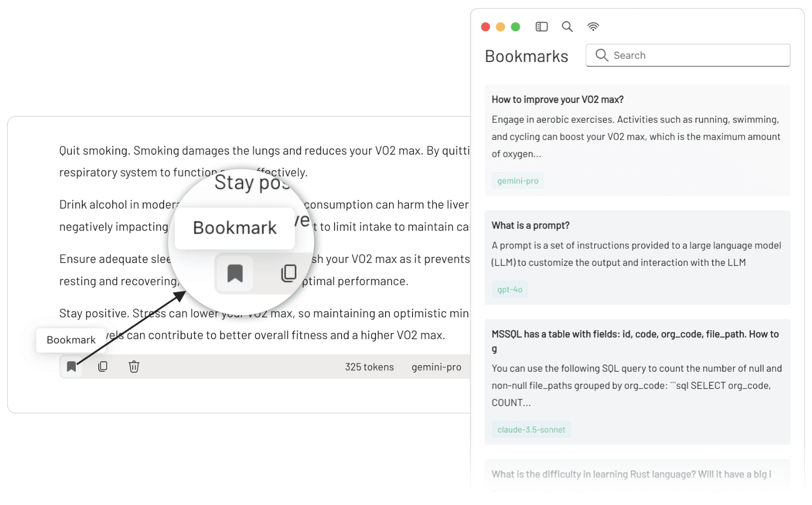Open search using the toolbar magnifier icon
This screenshot has height=505, width=812.
(x=567, y=26)
